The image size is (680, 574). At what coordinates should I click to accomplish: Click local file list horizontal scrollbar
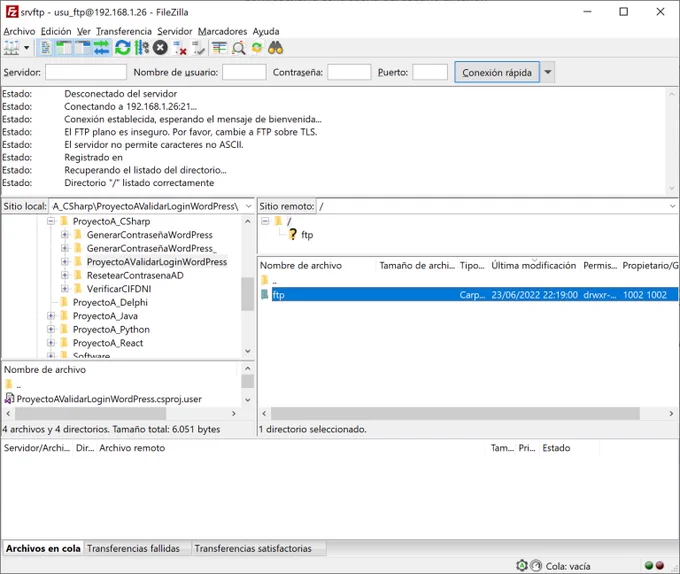click(x=90, y=413)
